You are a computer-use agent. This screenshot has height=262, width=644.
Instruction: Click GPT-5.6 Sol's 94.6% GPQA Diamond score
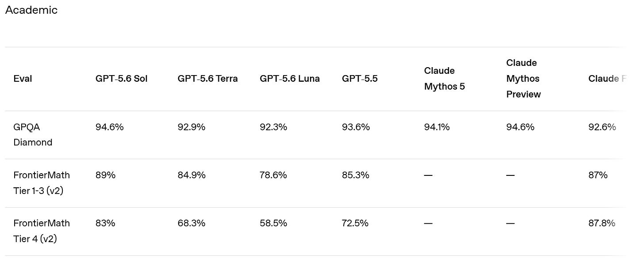[110, 127]
